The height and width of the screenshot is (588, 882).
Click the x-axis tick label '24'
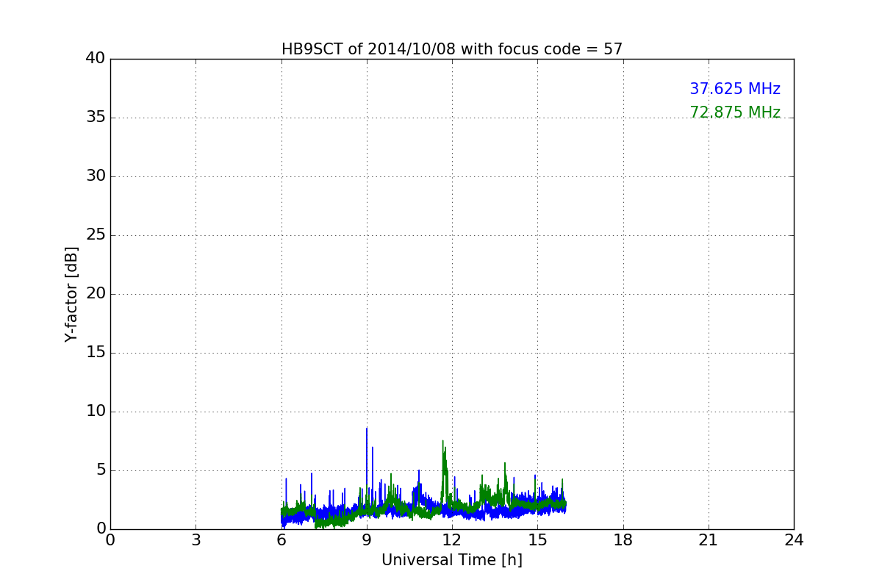tap(794, 540)
